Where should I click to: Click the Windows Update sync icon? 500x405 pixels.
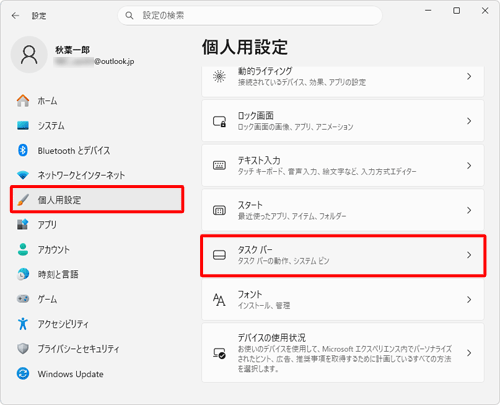[23, 374]
